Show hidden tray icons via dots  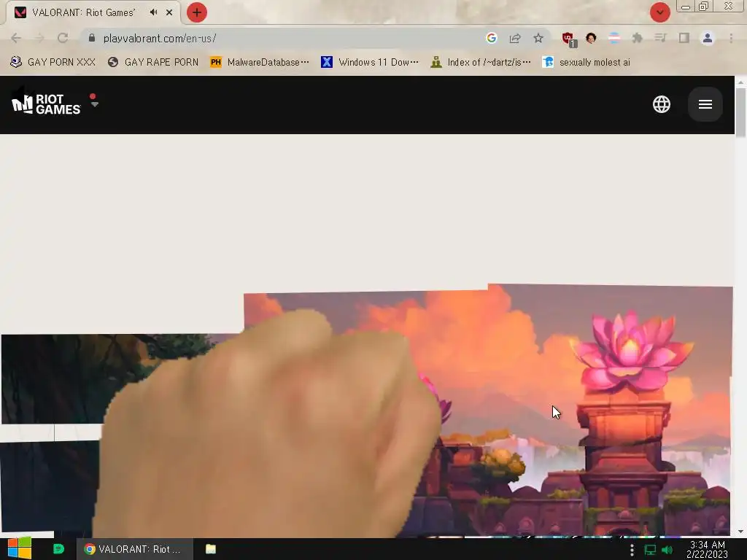(632, 550)
